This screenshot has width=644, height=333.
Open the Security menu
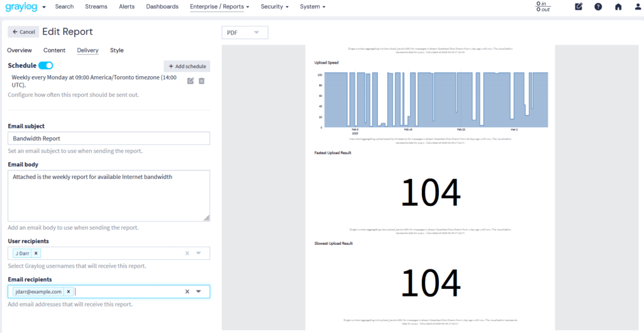(x=275, y=7)
